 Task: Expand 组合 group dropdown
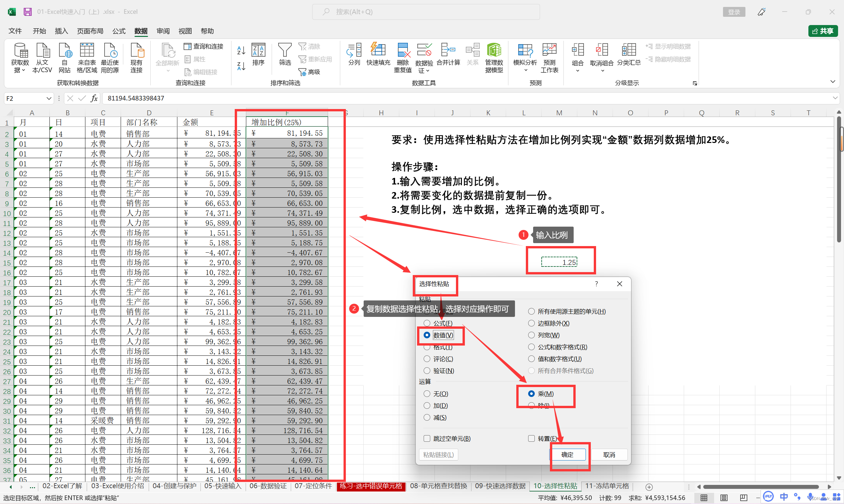coord(578,70)
